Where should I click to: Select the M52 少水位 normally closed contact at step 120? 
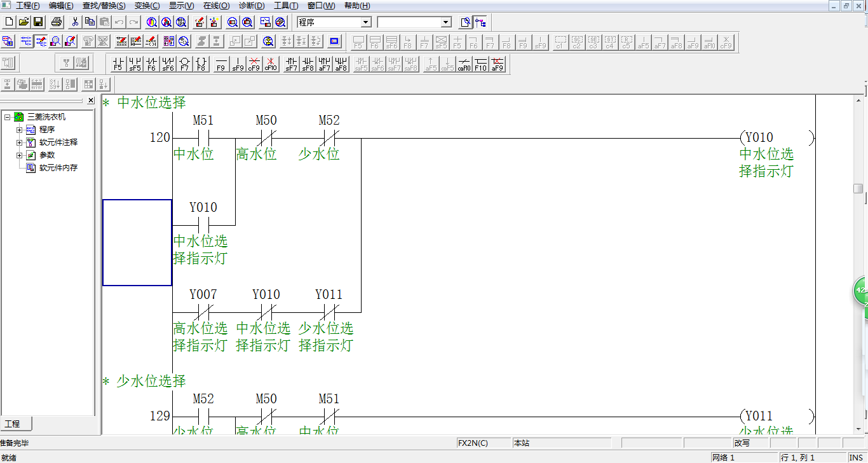[x=329, y=137]
